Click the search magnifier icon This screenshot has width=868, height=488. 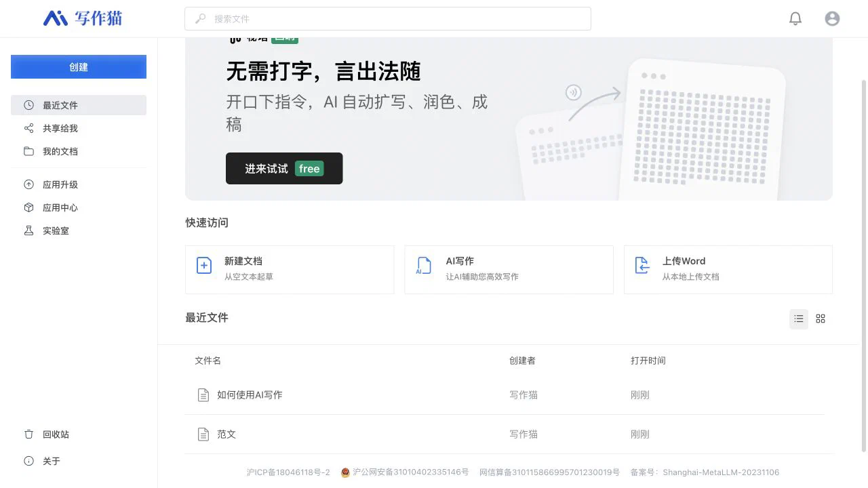[201, 19]
